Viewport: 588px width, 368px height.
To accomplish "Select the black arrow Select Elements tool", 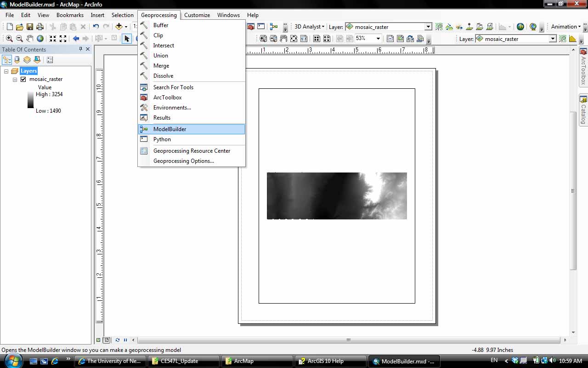I will (126, 39).
